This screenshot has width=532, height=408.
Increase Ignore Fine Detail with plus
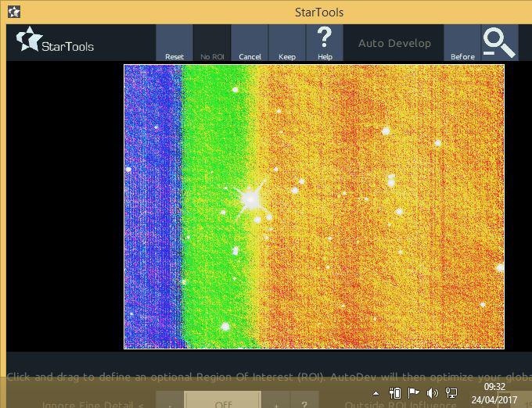[276, 400]
